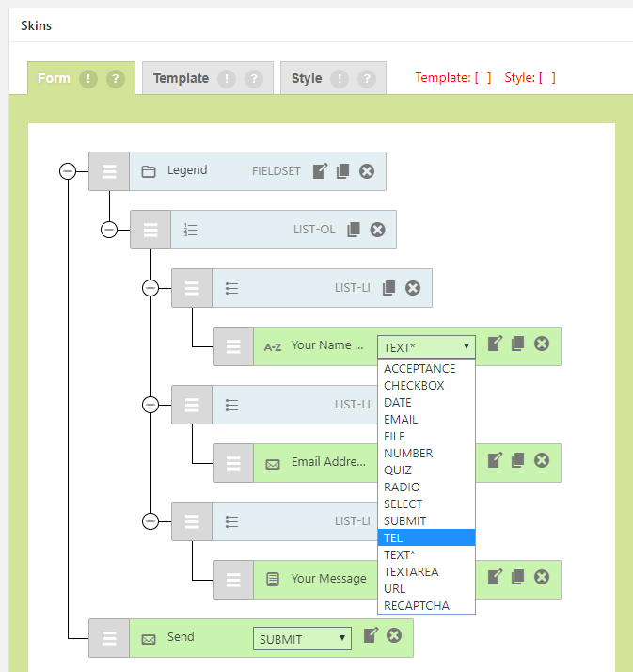Choose TEL from the field type list
The width and height of the screenshot is (633, 672).
[426, 537]
